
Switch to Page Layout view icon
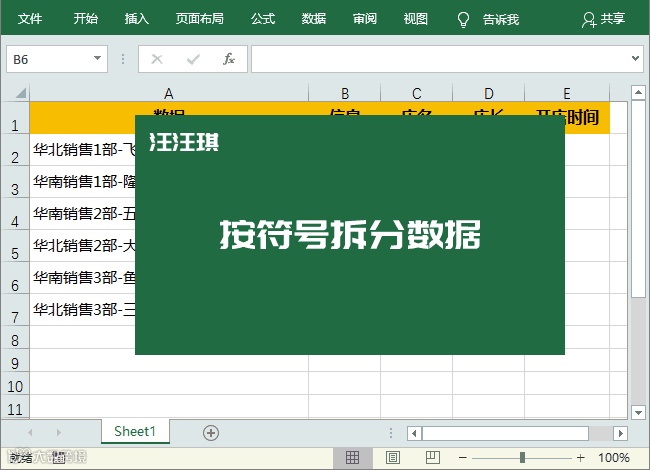click(x=393, y=458)
